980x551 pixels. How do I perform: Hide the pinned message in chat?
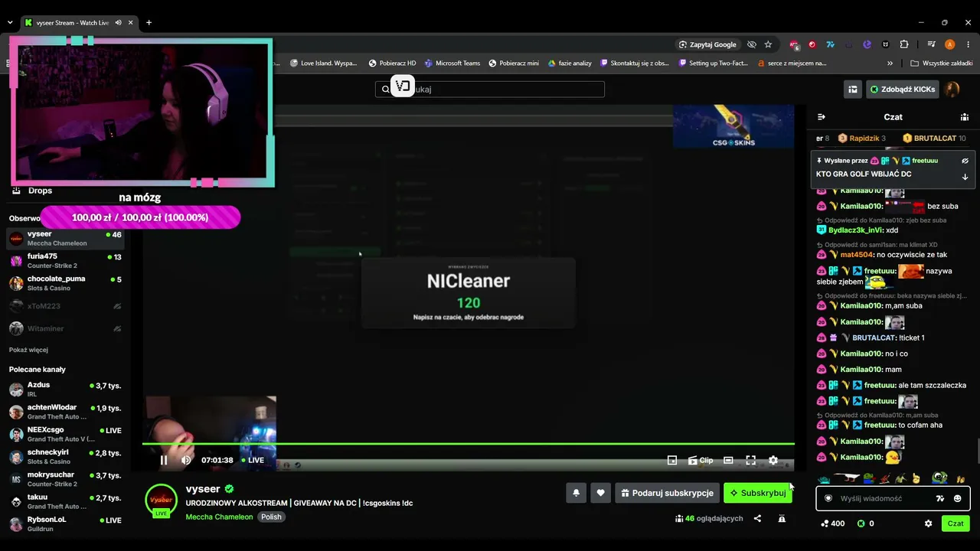point(965,161)
